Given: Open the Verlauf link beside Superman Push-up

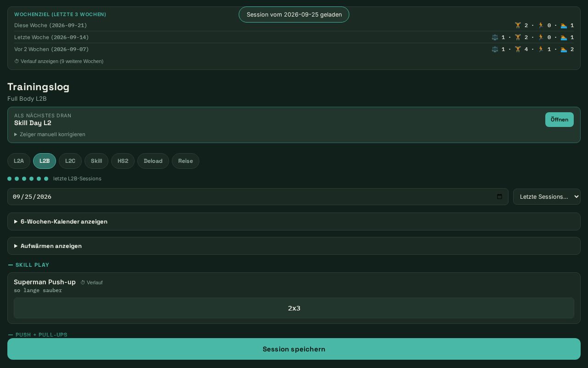Looking at the screenshot, I should pos(91,282).
